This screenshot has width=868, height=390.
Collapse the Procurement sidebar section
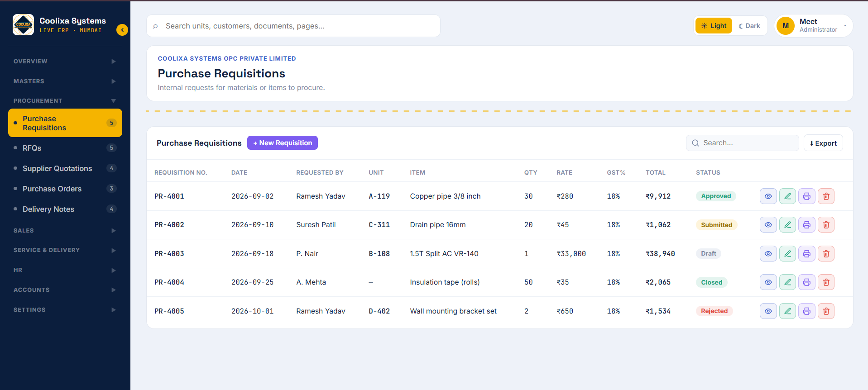click(65, 101)
